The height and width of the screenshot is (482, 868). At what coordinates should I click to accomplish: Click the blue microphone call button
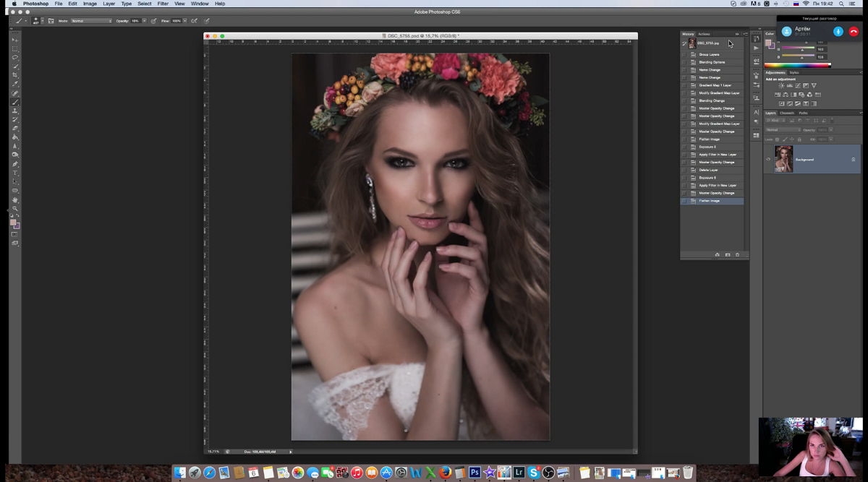pos(838,31)
